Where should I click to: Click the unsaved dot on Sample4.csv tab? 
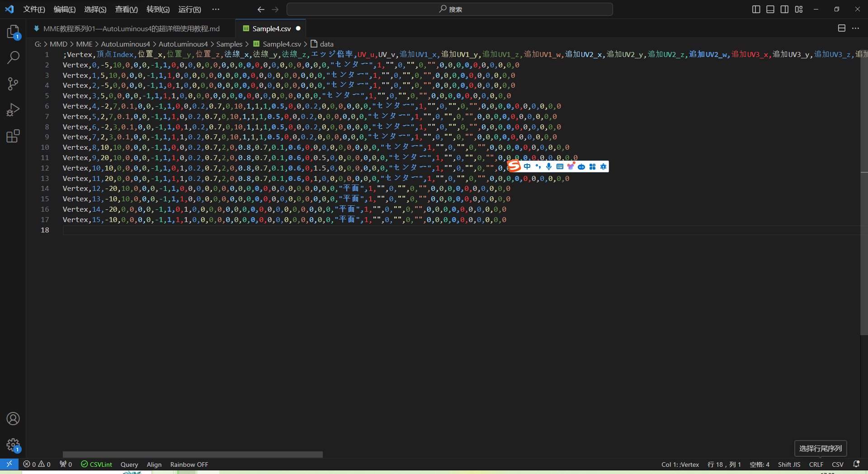298,28
